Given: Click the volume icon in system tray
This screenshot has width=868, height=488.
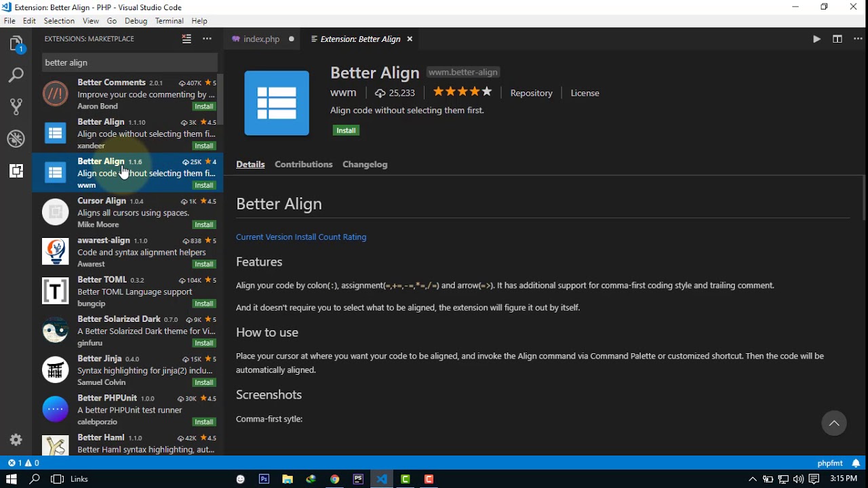Looking at the screenshot, I should (x=799, y=479).
